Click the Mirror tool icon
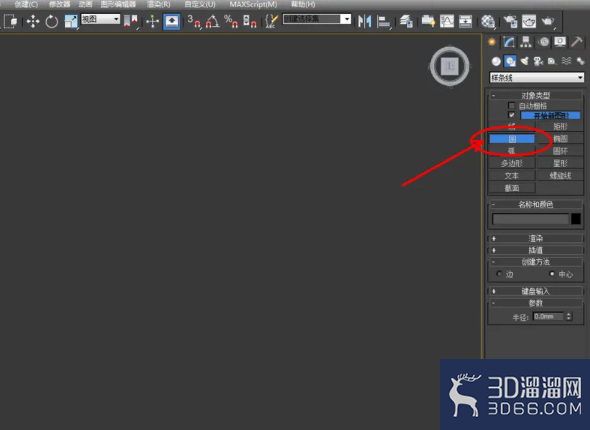590x430 pixels. coord(365,21)
